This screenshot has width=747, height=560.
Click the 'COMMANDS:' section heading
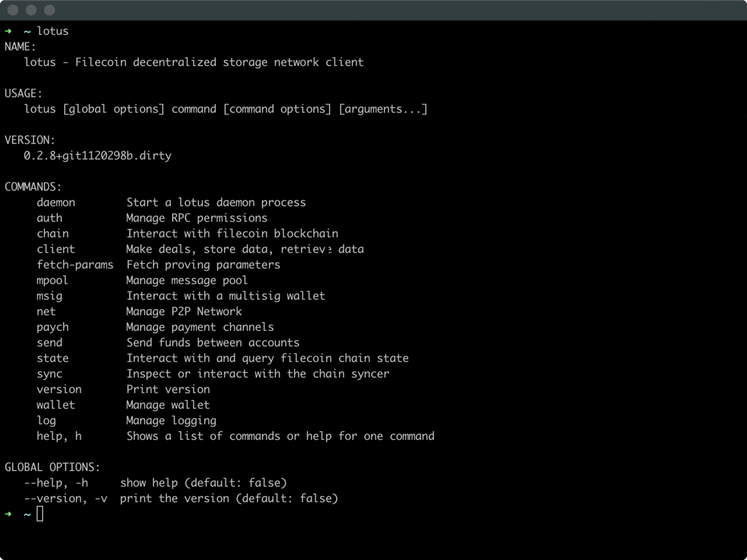coord(34,187)
